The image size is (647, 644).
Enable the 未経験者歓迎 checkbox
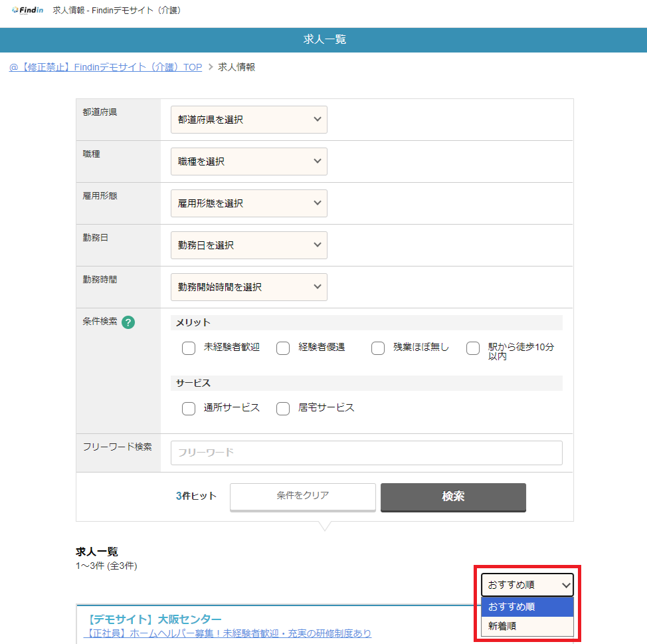coord(189,348)
